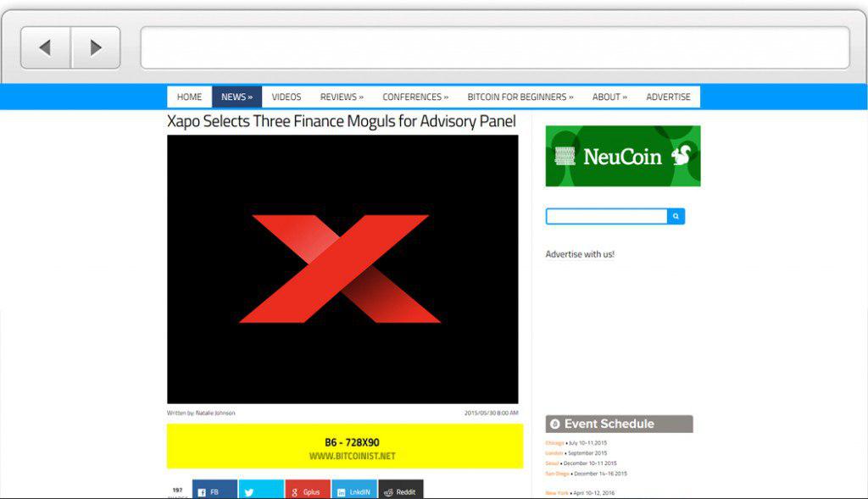
Task: Click the browser forward arrow
Action: (x=95, y=47)
